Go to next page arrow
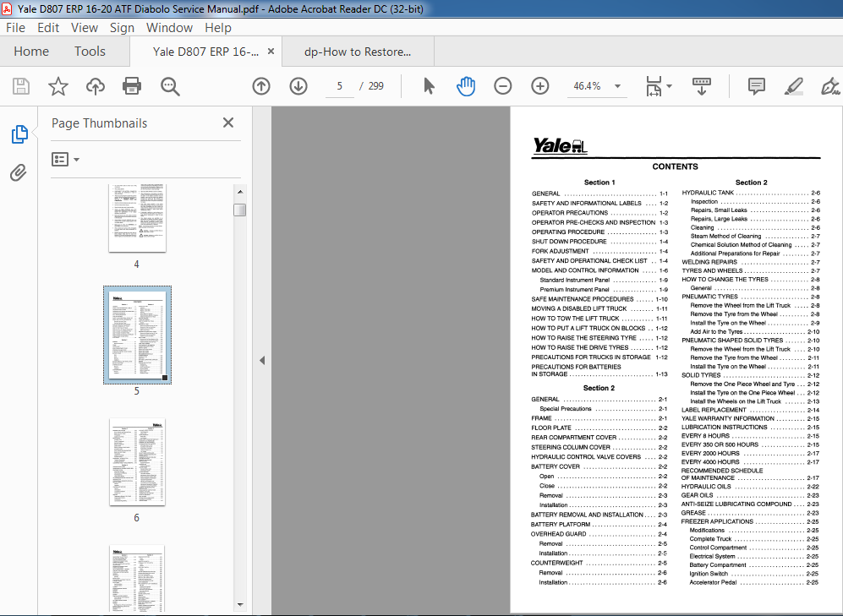843x616 pixels. (x=298, y=86)
